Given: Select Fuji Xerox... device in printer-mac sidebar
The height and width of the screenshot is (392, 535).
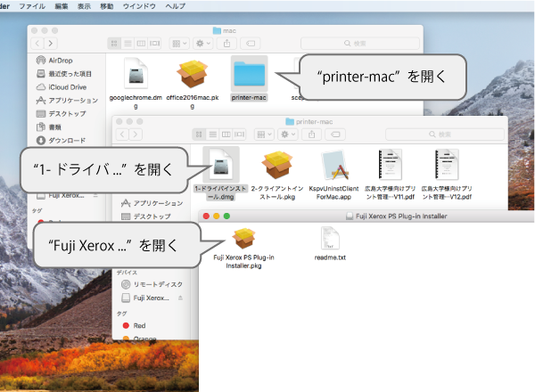Looking at the screenshot, I should click(x=146, y=298).
